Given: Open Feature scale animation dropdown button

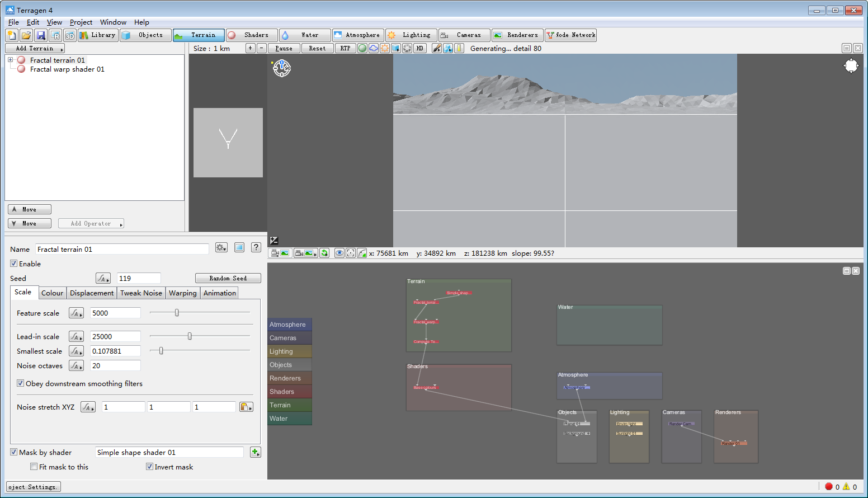Looking at the screenshot, I should click(x=76, y=313).
